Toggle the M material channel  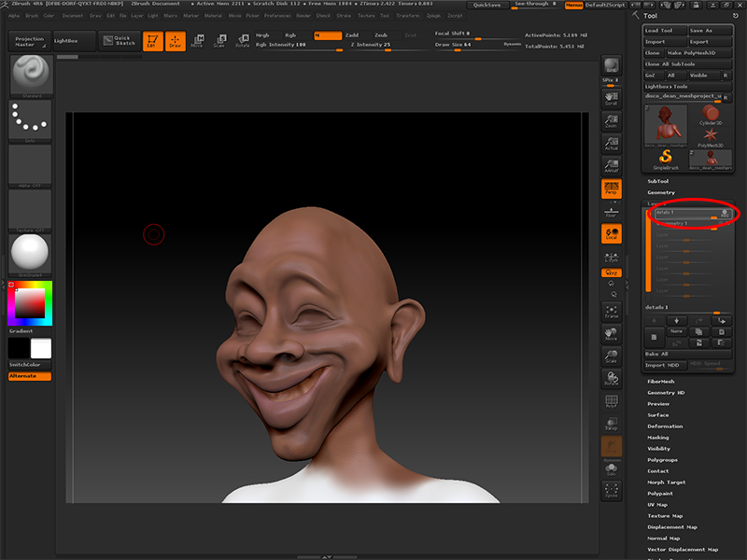point(328,35)
